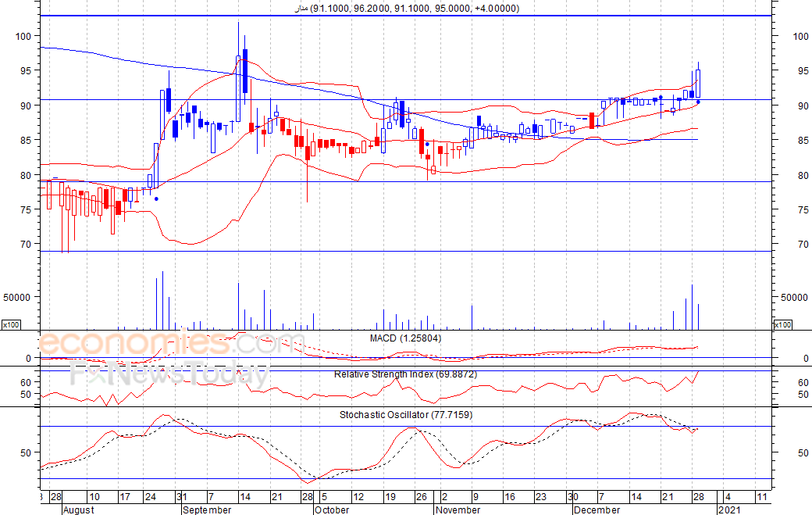Click the x100 volume multiplier box on left axis

(11, 324)
